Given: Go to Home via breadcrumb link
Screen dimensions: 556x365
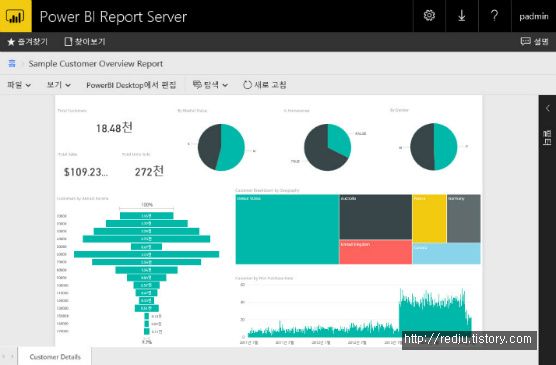Looking at the screenshot, I should coord(12,63).
